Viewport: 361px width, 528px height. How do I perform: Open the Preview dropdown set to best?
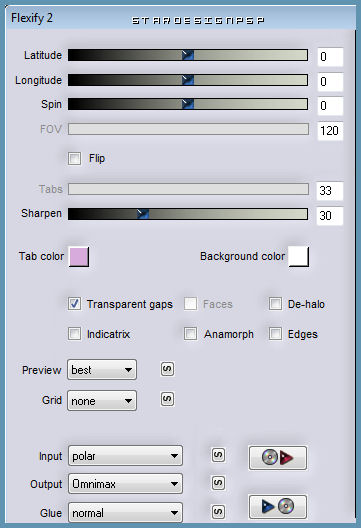coord(102,370)
